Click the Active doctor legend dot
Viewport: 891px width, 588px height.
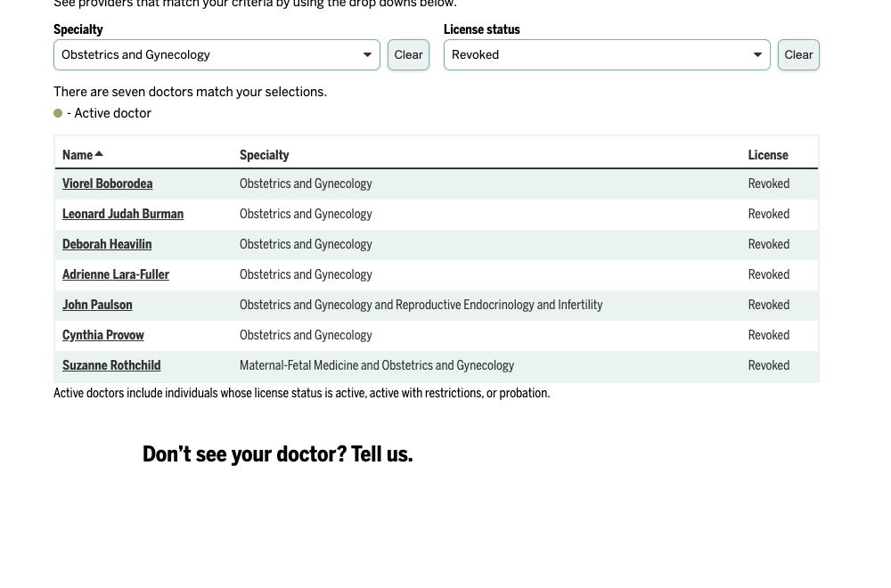point(58,114)
